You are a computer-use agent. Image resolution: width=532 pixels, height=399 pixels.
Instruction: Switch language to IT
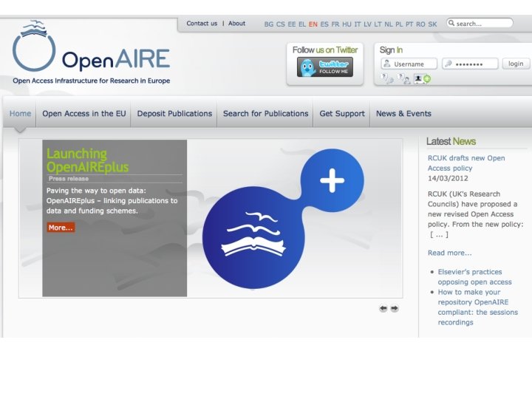[358, 24]
